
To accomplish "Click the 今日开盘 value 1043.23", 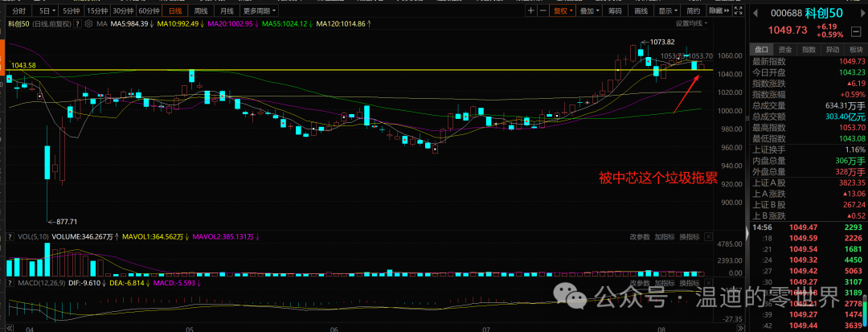I will [850, 72].
